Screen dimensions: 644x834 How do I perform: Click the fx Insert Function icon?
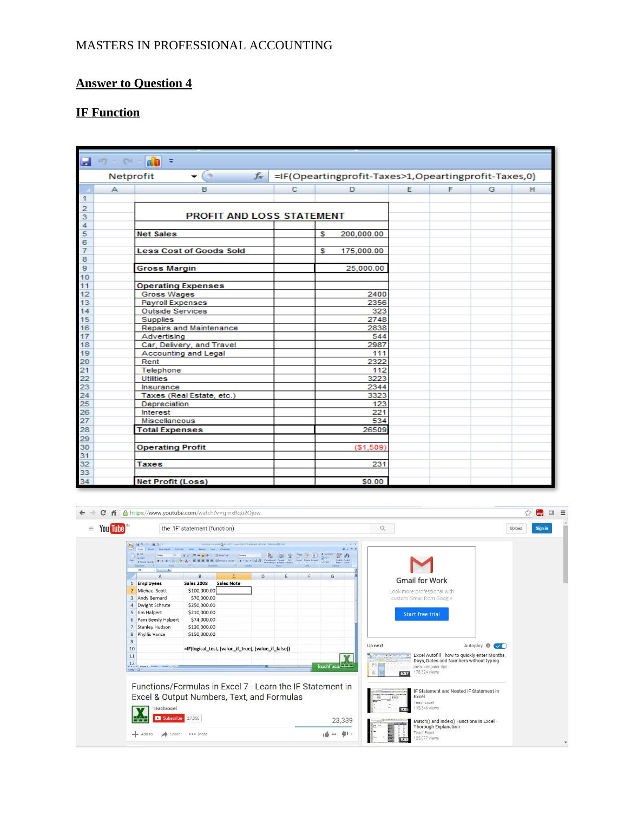[x=259, y=176]
